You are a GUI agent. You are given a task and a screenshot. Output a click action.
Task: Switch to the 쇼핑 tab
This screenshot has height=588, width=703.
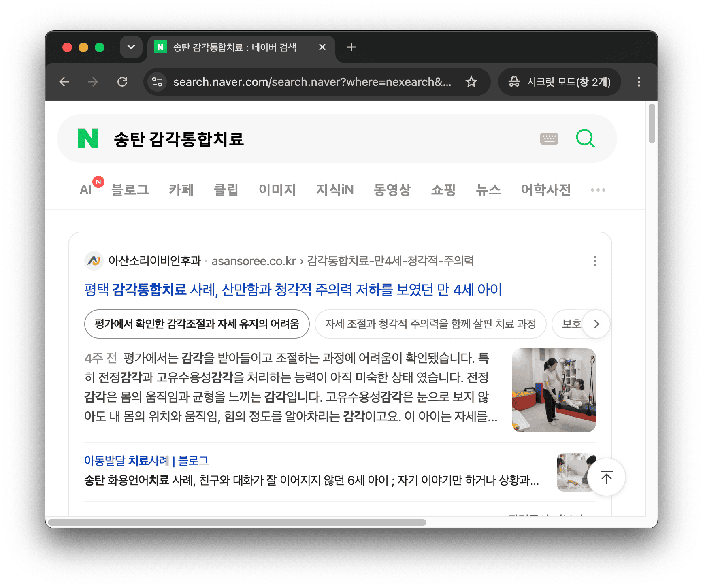(443, 190)
